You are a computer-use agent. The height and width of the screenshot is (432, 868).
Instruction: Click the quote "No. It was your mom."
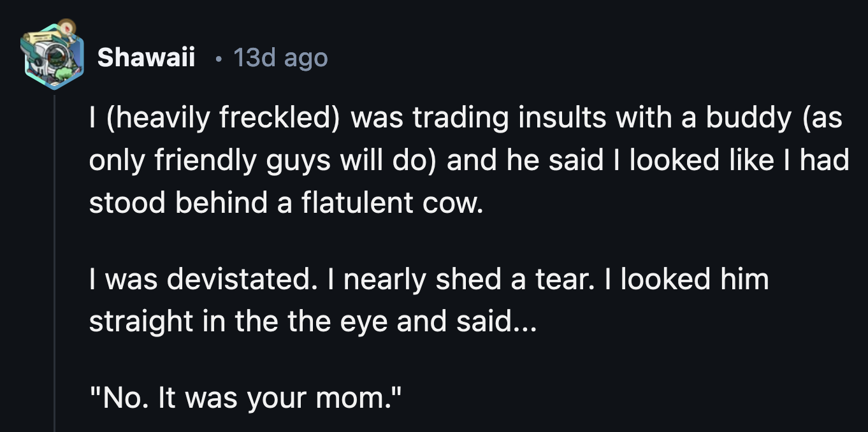click(247, 399)
